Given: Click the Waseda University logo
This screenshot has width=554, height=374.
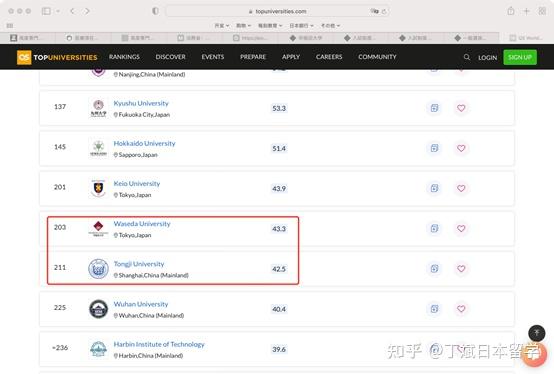Looking at the screenshot, I should 98,228.
